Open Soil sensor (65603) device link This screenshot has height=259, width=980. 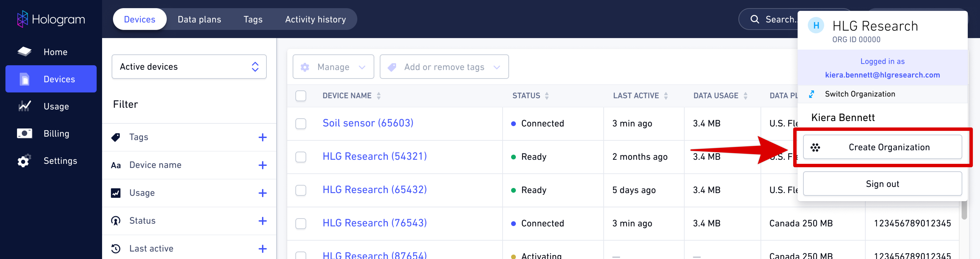tap(367, 123)
